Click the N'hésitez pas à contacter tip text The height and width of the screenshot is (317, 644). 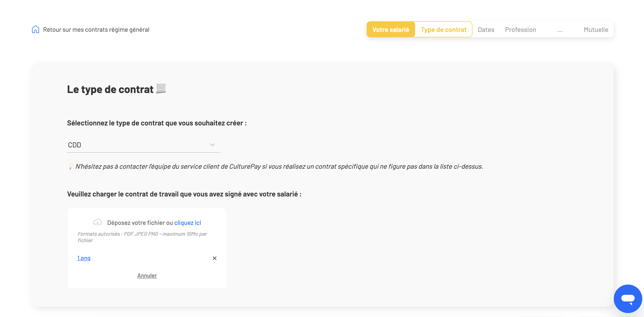point(279,166)
